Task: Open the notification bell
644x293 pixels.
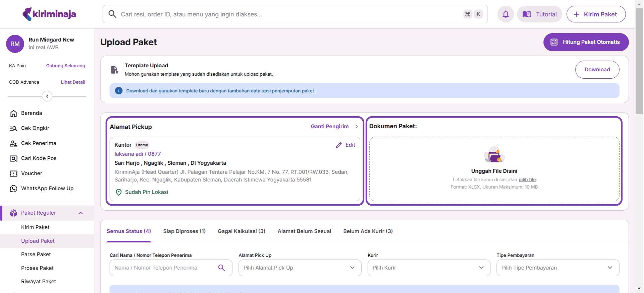Action: click(505, 14)
